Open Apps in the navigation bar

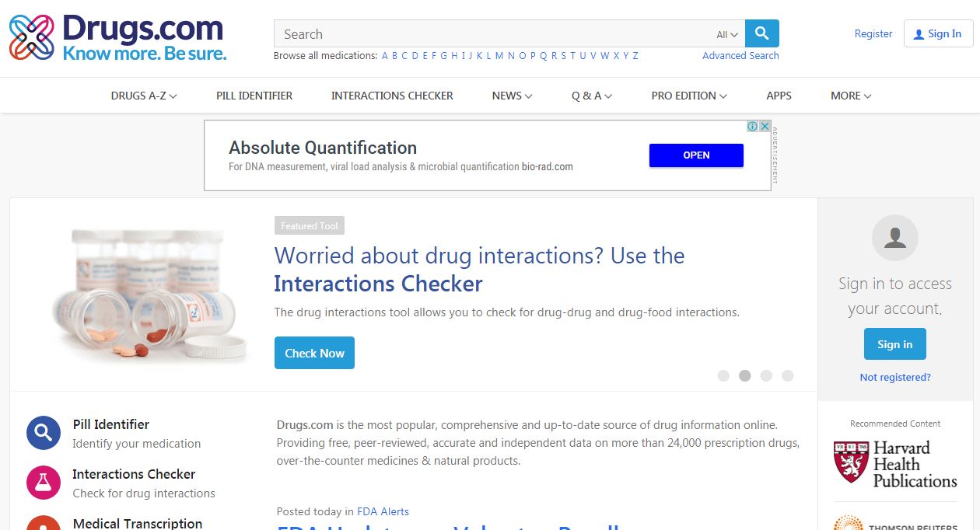click(779, 96)
